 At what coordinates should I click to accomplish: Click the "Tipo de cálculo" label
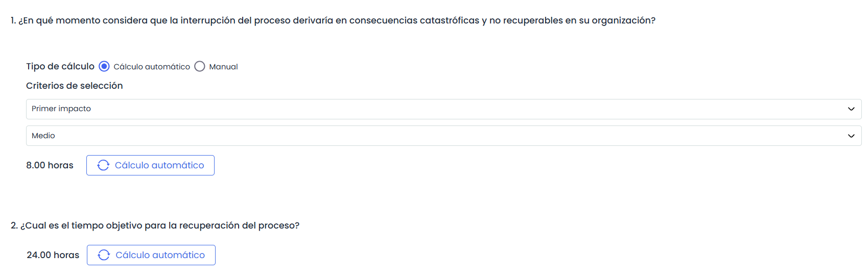click(60, 66)
